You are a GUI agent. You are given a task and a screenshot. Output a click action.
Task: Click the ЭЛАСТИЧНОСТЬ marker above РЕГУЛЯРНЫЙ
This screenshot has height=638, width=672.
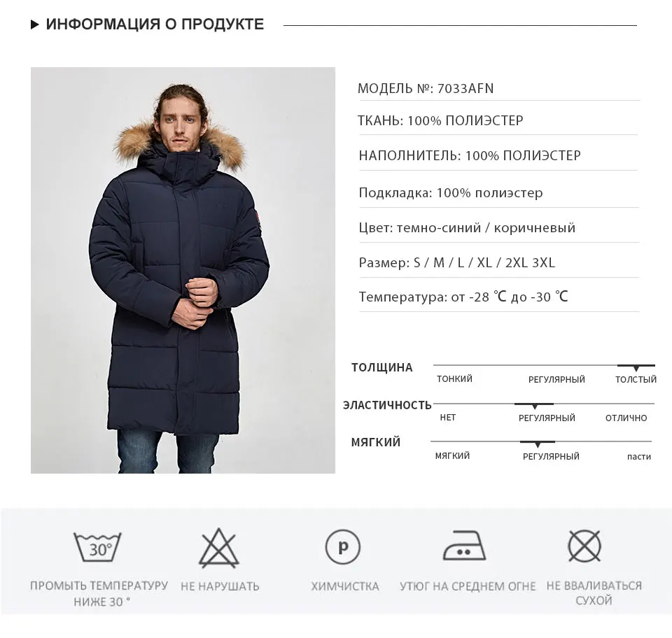click(x=534, y=406)
